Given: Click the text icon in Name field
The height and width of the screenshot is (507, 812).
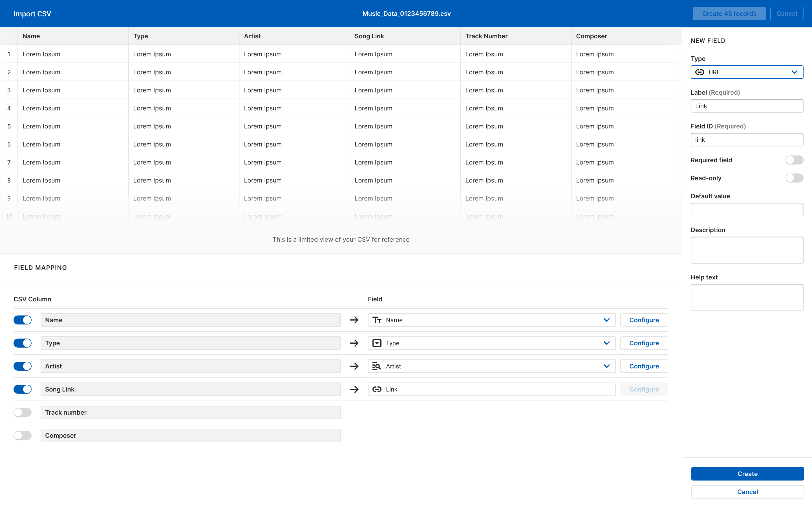Looking at the screenshot, I should tap(377, 320).
